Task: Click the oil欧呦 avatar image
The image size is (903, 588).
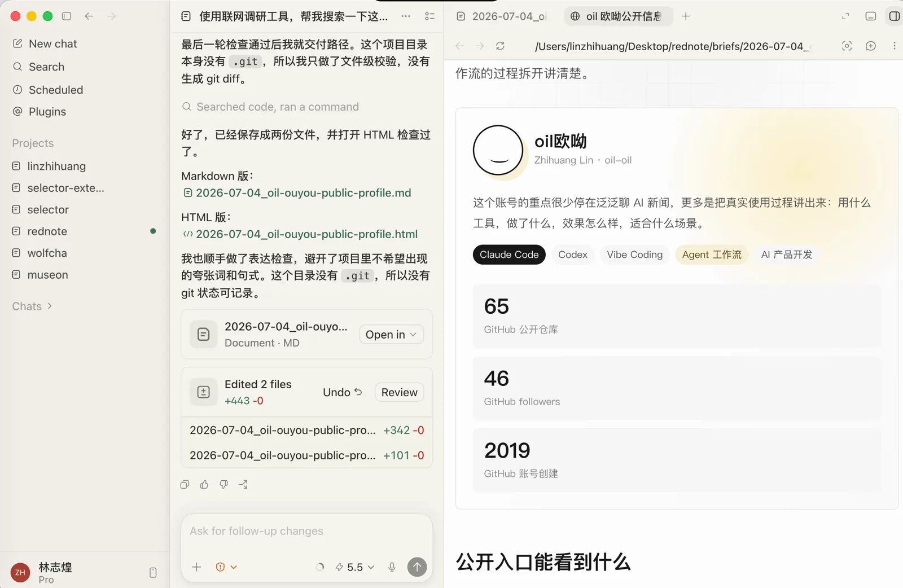Action: 498,151
